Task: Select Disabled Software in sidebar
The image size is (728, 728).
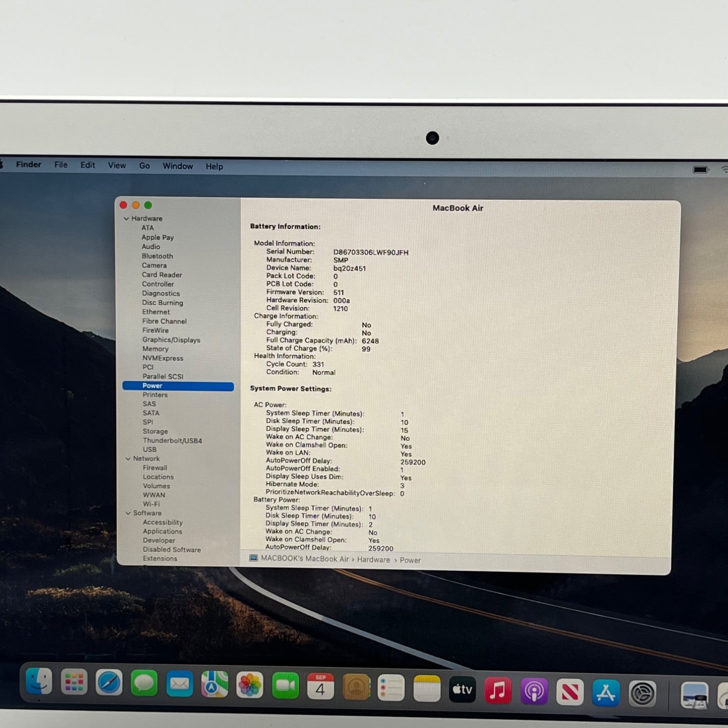Action: (x=172, y=550)
